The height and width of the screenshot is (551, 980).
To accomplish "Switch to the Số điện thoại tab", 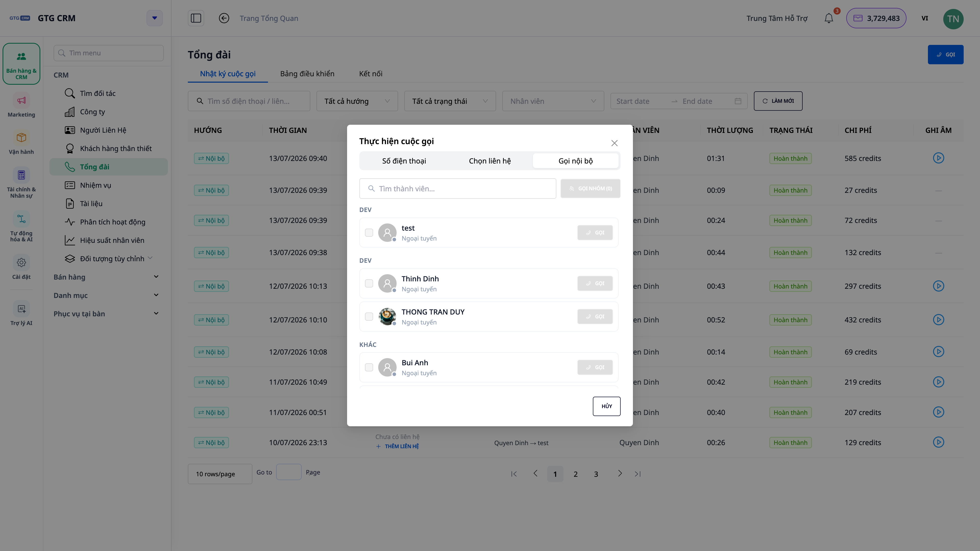I will 404,161.
